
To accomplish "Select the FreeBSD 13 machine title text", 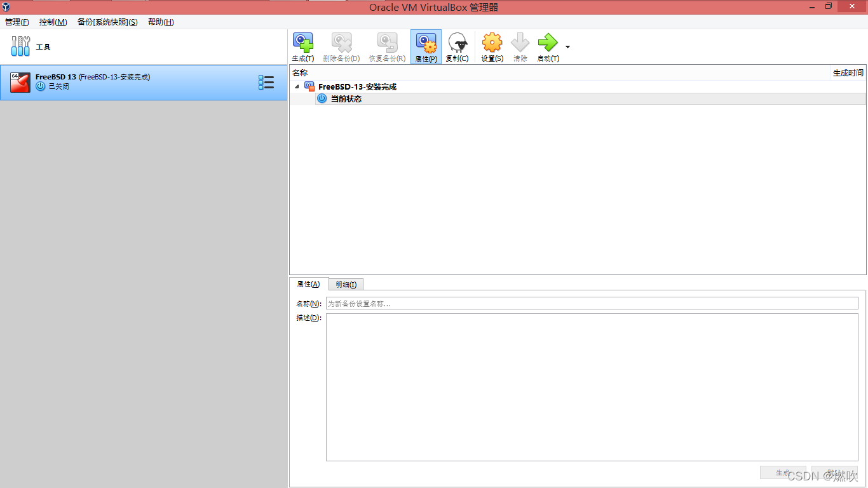I will pos(56,77).
